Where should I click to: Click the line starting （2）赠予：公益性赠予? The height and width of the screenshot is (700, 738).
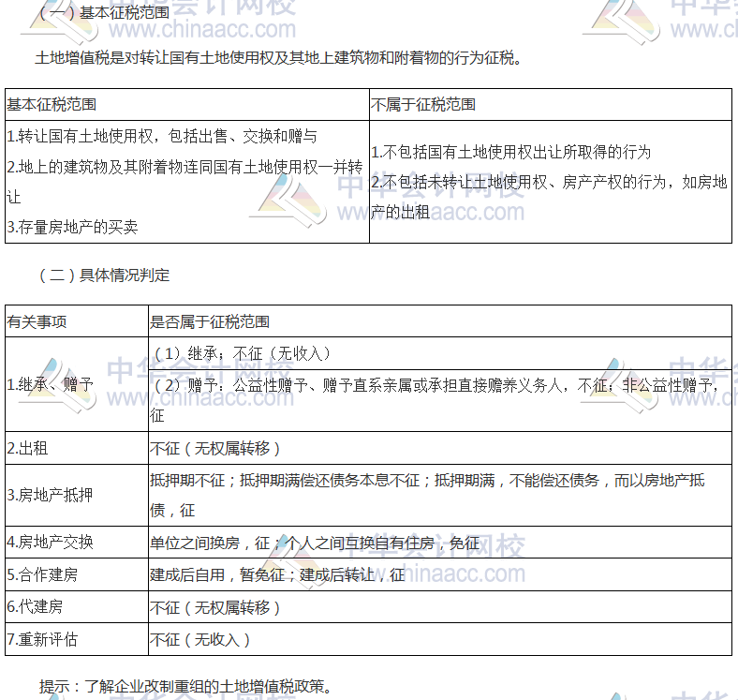click(435, 385)
